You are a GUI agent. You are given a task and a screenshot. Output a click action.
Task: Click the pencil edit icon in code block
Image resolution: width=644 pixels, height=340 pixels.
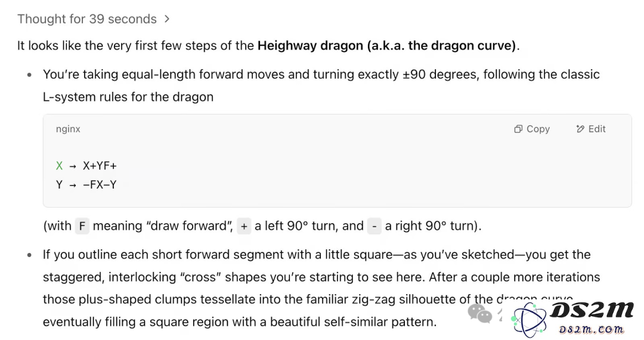pos(580,129)
